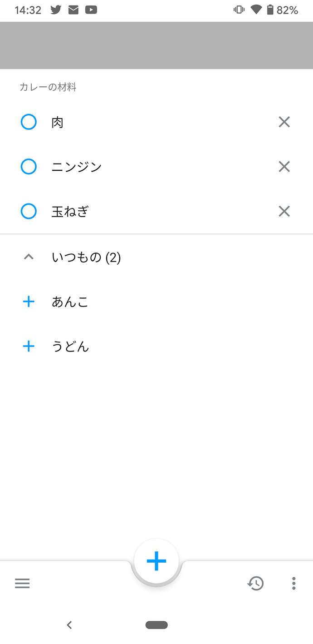Tap the home pill navigation button
This screenshot has height=644, width=313.
pyautogui.click(x=156, y=625)
